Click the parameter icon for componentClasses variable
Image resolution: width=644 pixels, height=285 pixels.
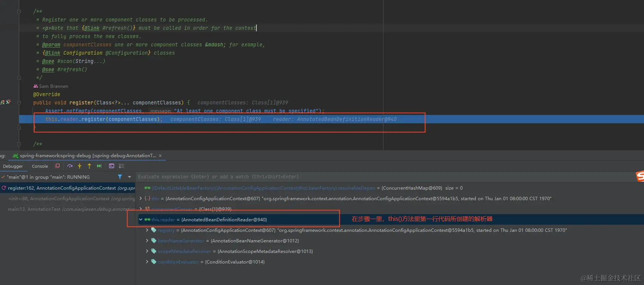(147, 209)
